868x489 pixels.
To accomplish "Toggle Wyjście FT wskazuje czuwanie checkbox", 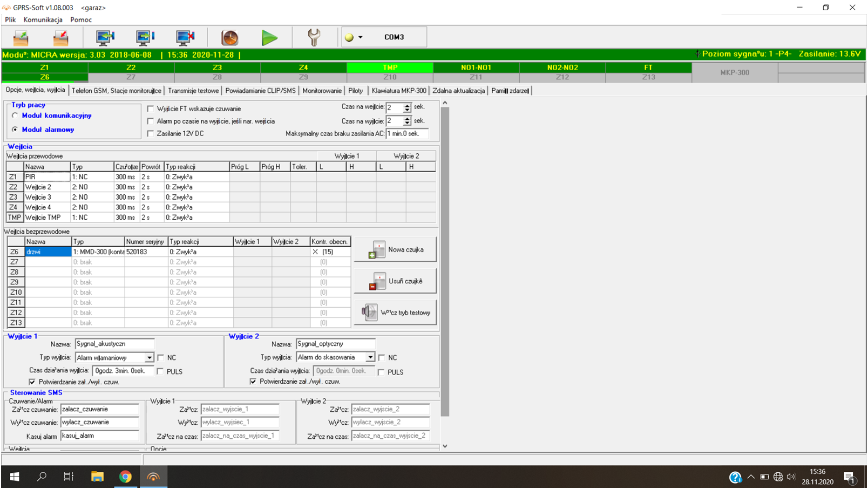I will 151,108.
